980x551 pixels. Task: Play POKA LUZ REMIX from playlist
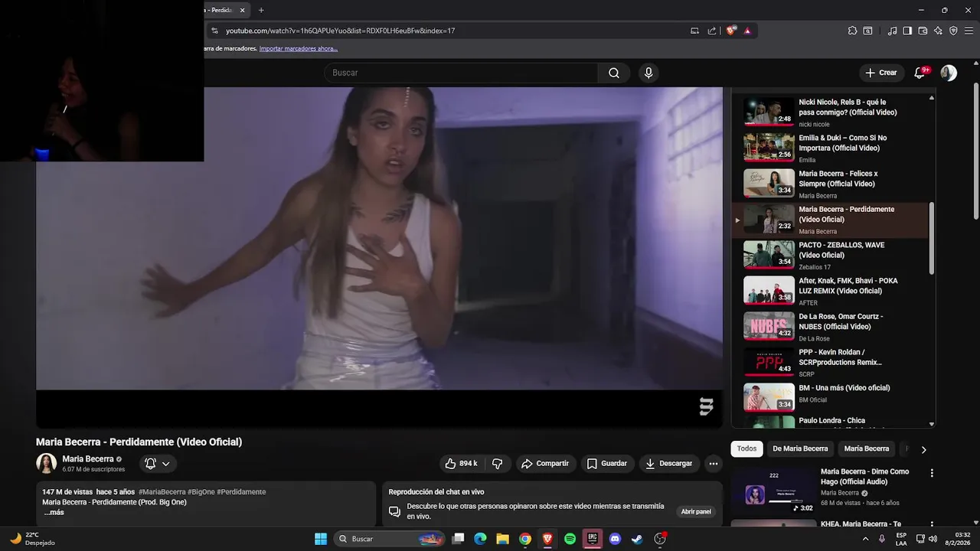pyautogui.click(x=831, y=291)
